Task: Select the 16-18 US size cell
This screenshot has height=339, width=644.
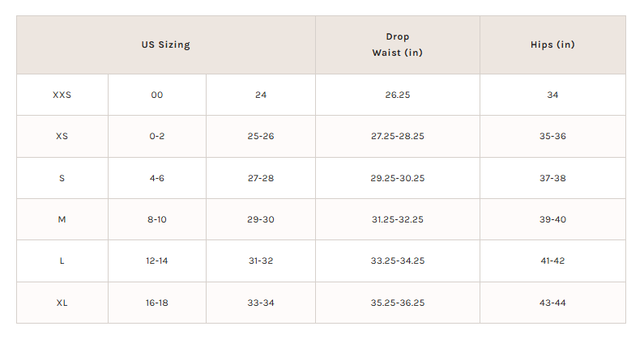Action: point(156,303)
